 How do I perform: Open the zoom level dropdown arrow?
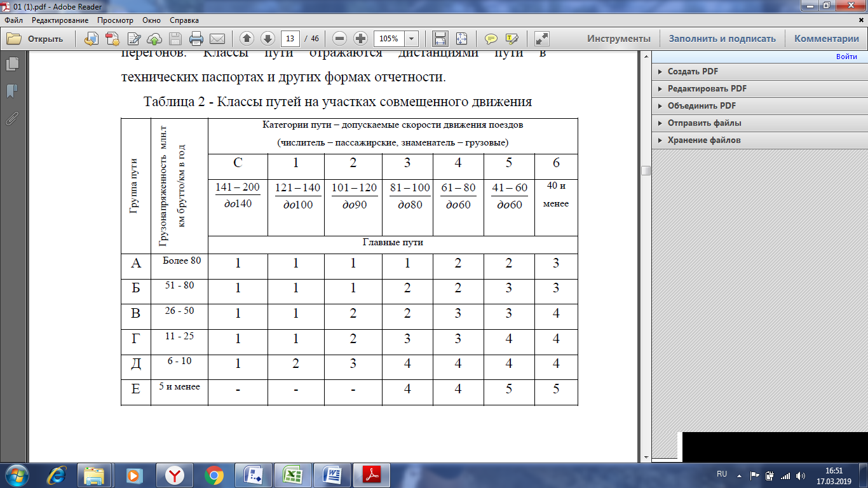412,39
